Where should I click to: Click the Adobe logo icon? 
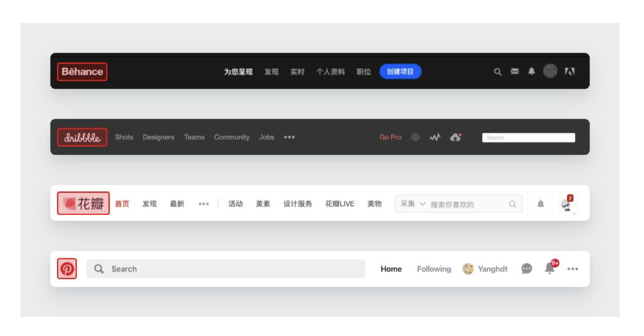[x=569, y=71]
